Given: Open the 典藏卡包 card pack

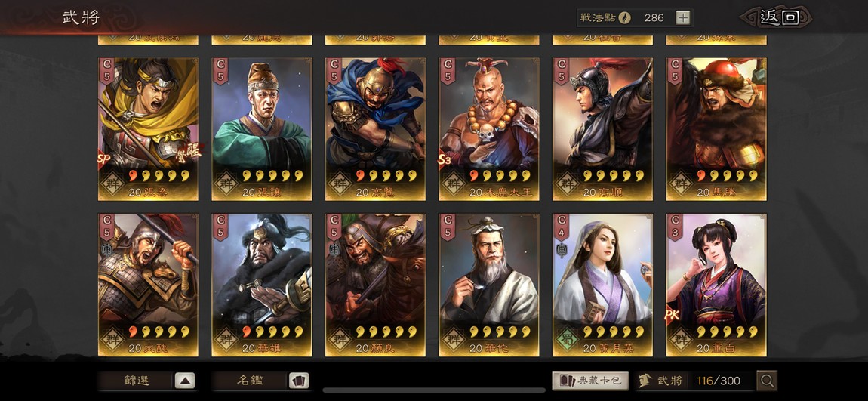Looking at the screenshot, I should click(x=590, y=381).
